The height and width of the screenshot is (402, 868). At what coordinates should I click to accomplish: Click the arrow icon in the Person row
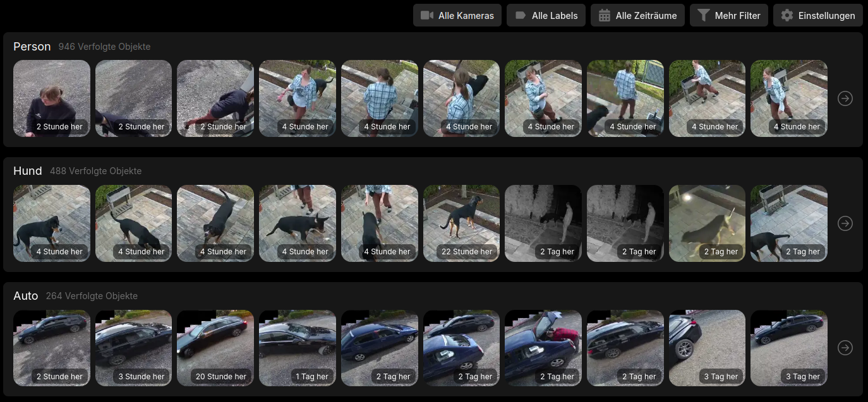[845, 98]
